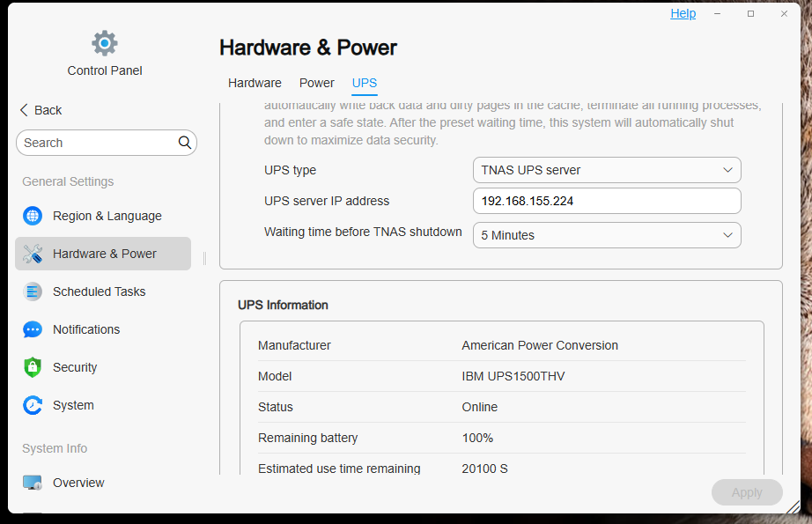Viewport: 812px width, 524px height.
Task: Open the UPS type dropdown
Action: click(x=607, y=170)
